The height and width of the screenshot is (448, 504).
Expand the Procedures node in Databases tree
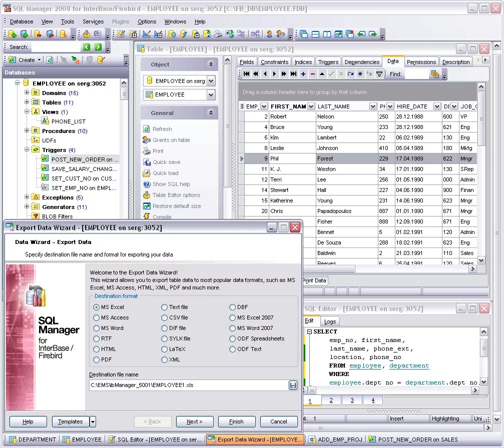tap(28, 131)
